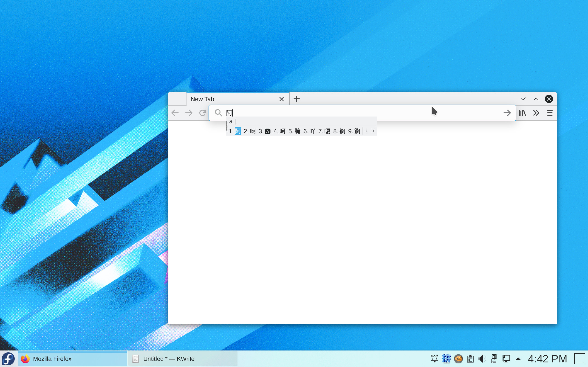
Task: Reload the current page
Action: 202,113
